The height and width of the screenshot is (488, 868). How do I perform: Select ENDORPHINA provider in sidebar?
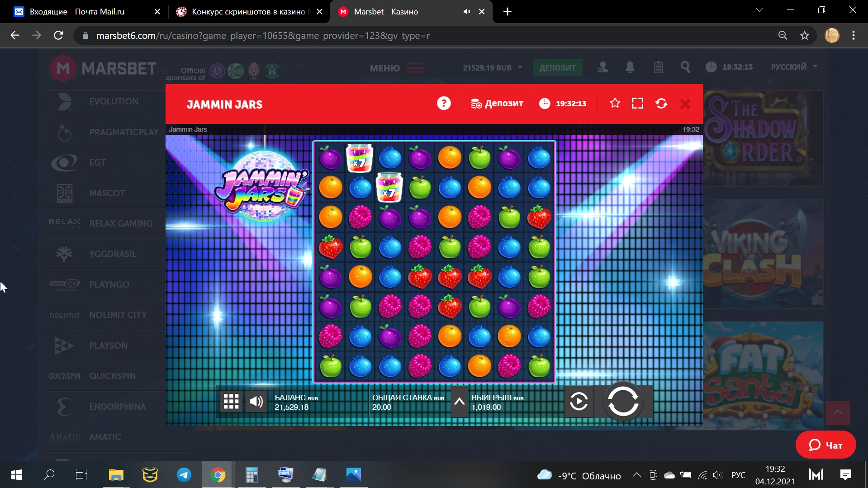tap(104, 407)
